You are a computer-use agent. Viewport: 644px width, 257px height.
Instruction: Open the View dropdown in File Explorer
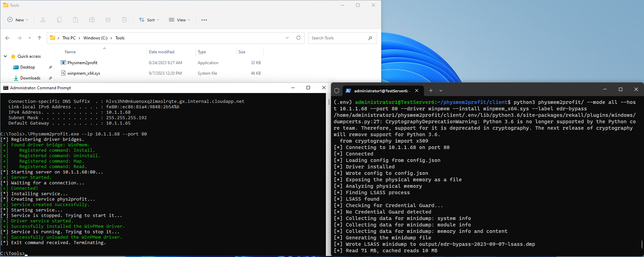179,20
